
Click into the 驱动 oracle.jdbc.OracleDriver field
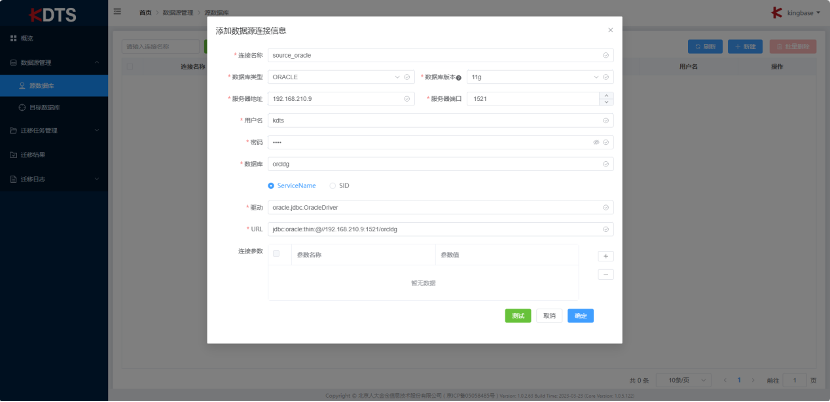440,208
